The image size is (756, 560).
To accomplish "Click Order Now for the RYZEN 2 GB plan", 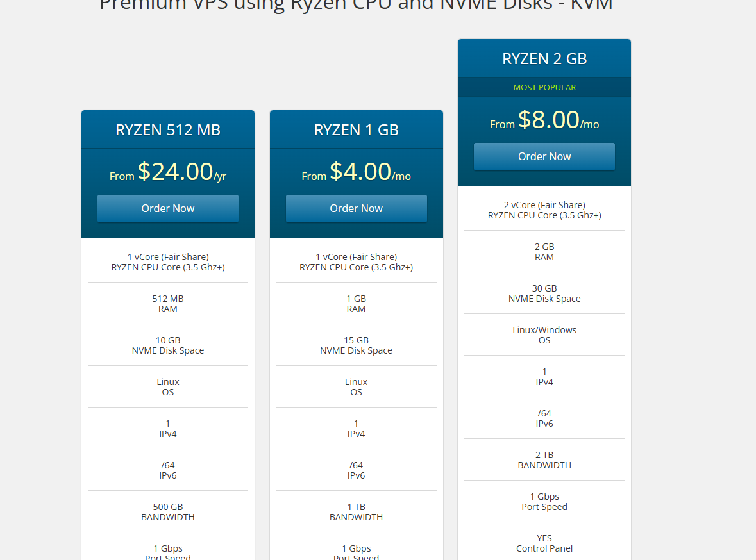I will click(x=544, y=156).
